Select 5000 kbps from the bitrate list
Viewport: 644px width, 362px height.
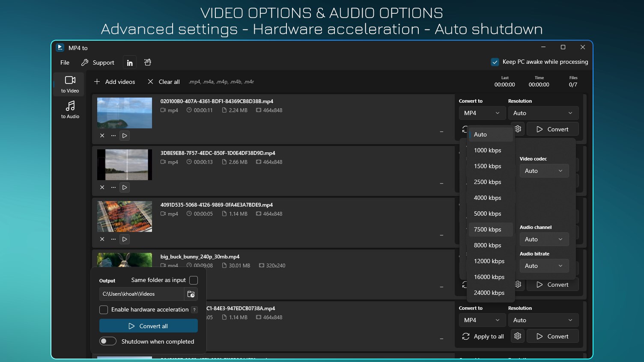pyautogui.click(x=488, y=213)
